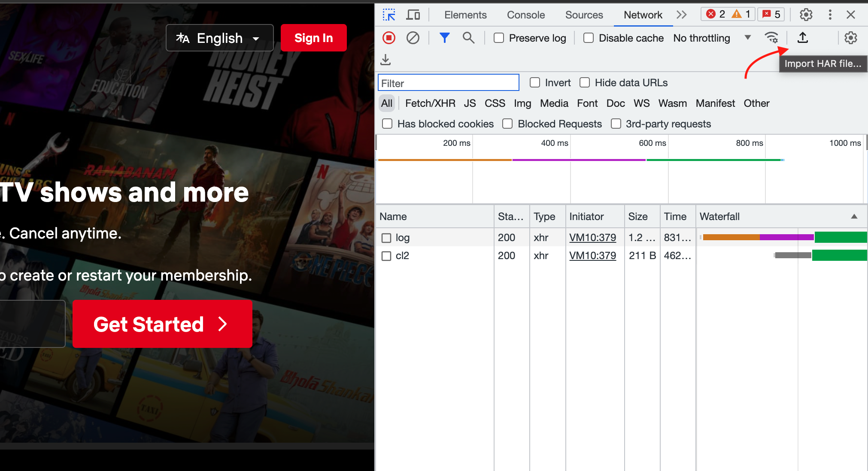Open the 5 issues badge
868x471 pixels.
(771, 14)
